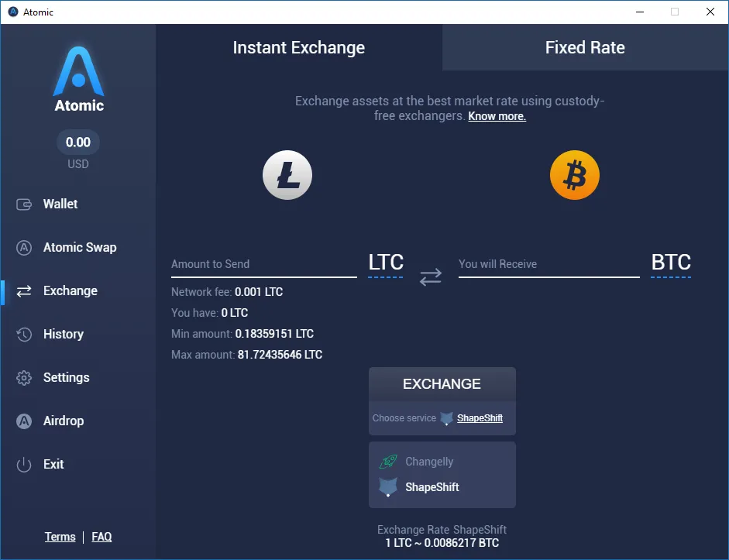Click the ShapeShift fox icon in service list
This screenshot has height=560, width=729.
[x=388, y=487]
